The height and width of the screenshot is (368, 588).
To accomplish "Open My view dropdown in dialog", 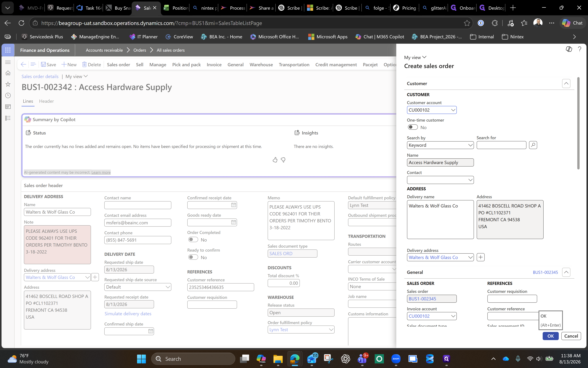I will click(x=415, y=57).
